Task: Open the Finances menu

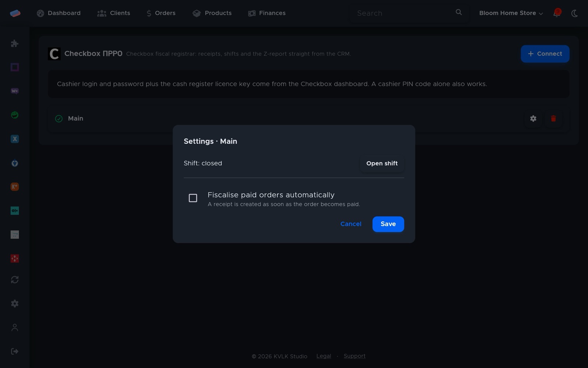Action: pyautogui.click(x=267, y=13)
